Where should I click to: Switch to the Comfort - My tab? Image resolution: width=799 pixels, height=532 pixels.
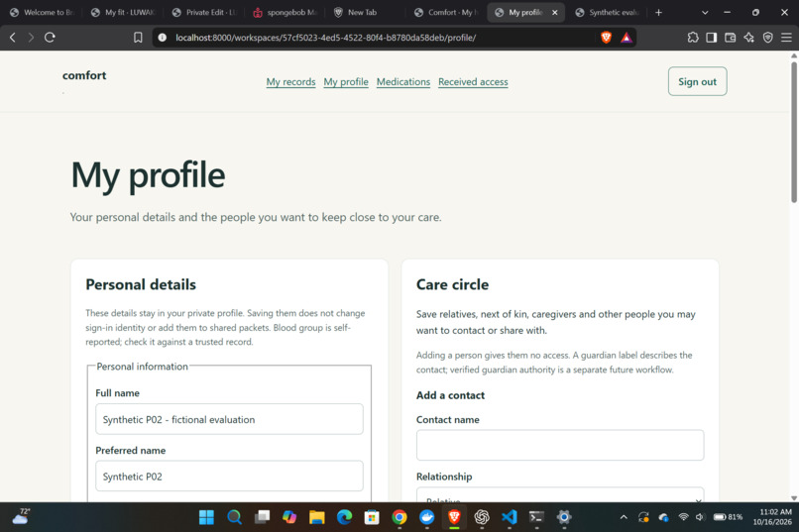coord(447,12)
